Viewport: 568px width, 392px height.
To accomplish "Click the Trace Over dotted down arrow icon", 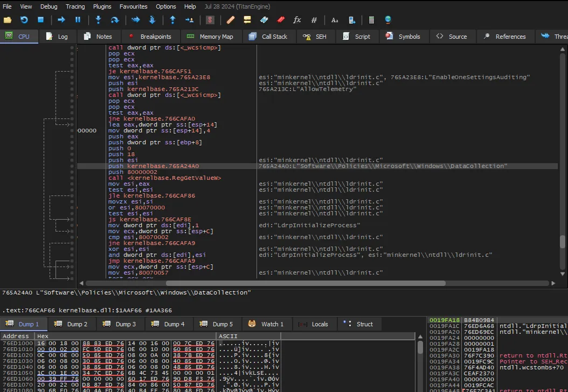I will (152, 20).
